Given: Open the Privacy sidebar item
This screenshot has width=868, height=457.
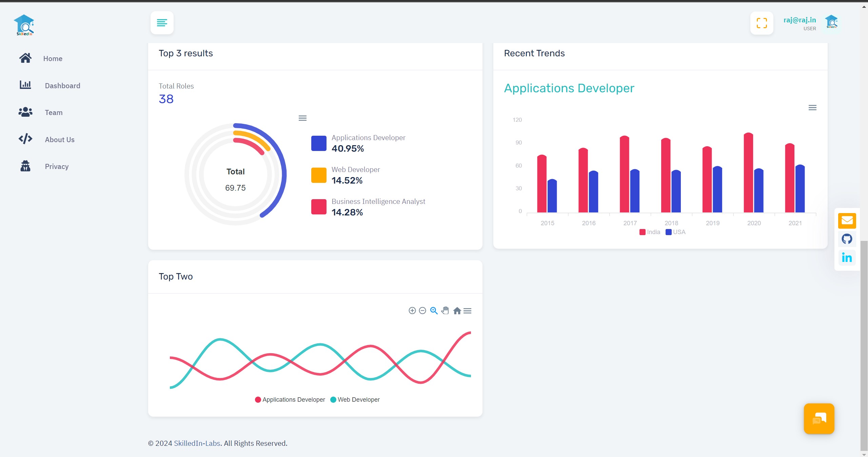Looking at the screenshot, I should tap(57, 167).
